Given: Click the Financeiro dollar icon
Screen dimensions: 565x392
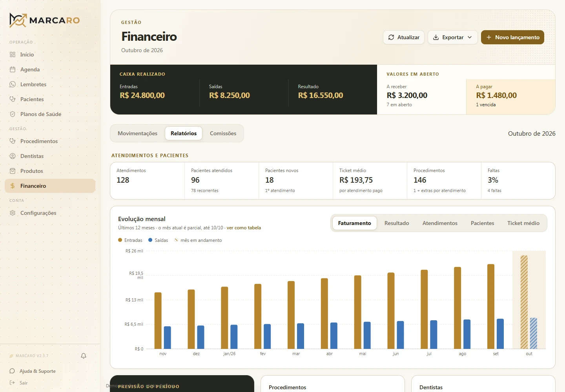Looking at the screenshot, I should [x=13, y=186].
